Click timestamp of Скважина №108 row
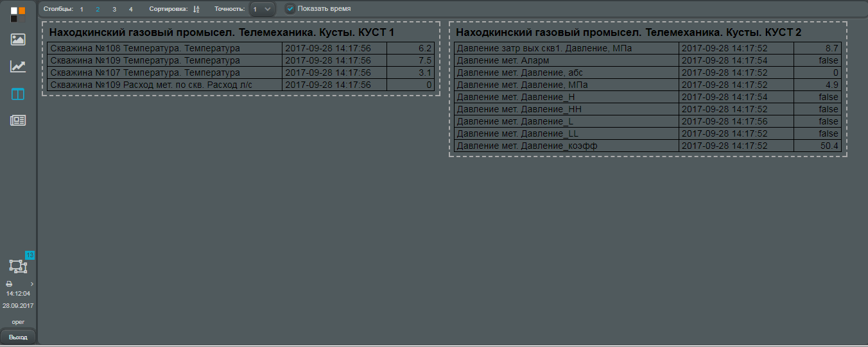The height and width of the screenshot is (347, 868). tap(328, 48)
